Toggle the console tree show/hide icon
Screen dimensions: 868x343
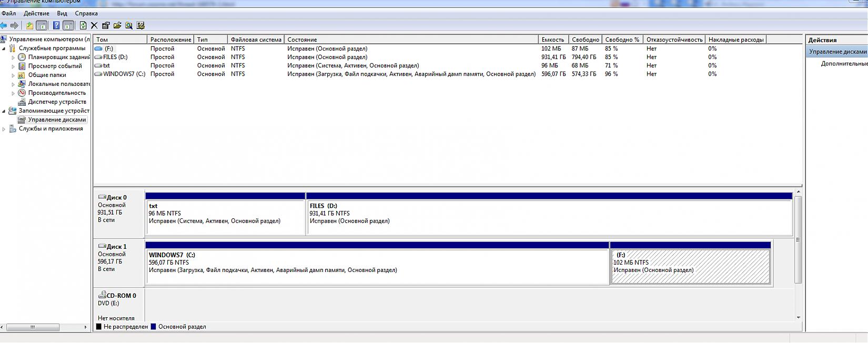(42, 25)
